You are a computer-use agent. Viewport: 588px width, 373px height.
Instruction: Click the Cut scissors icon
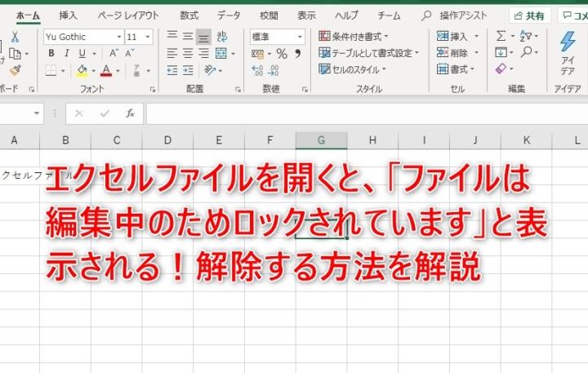coord(15,38)
